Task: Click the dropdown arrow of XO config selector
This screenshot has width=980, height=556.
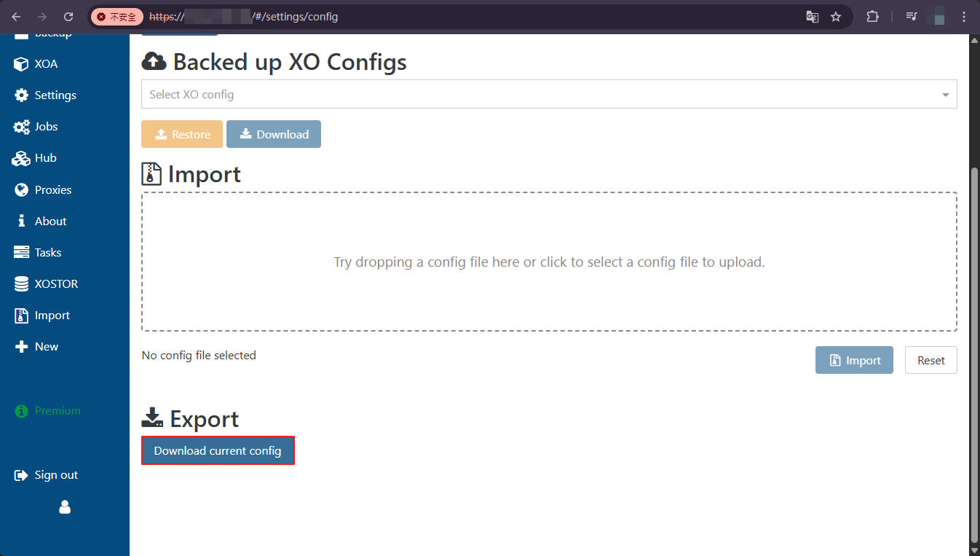Action: 945,95
